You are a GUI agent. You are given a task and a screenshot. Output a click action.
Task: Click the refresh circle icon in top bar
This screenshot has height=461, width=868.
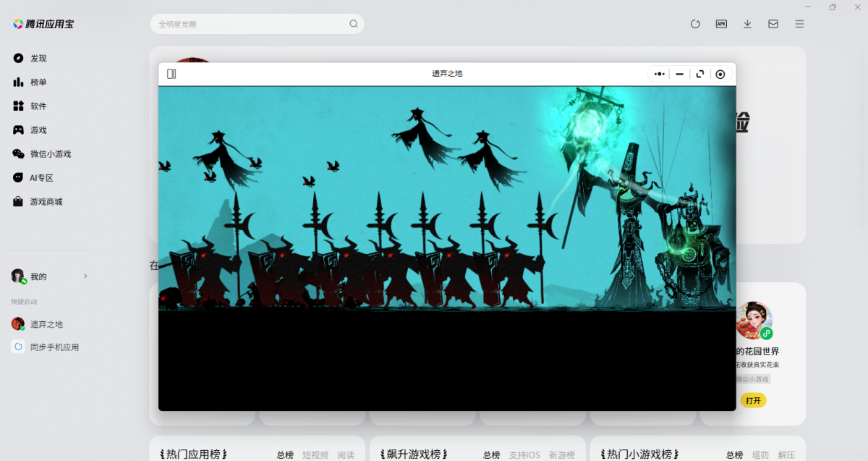tap(695, 24)
